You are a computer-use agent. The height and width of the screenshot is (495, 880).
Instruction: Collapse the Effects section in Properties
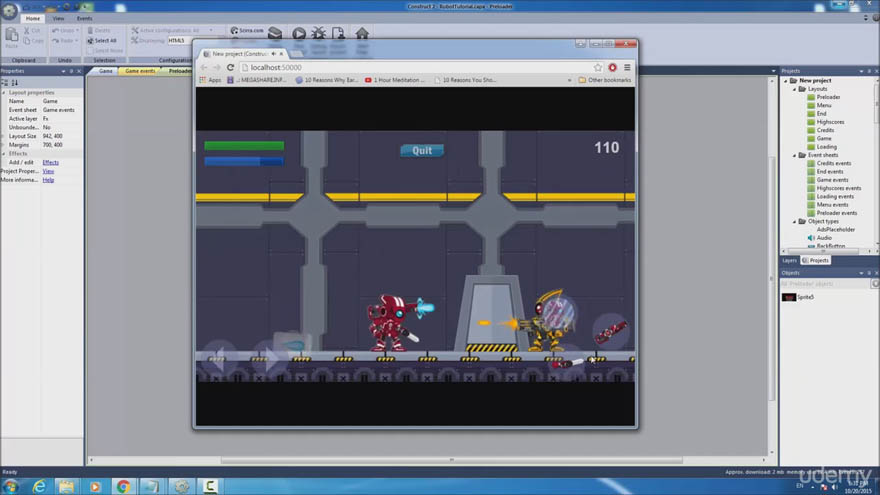4,154
